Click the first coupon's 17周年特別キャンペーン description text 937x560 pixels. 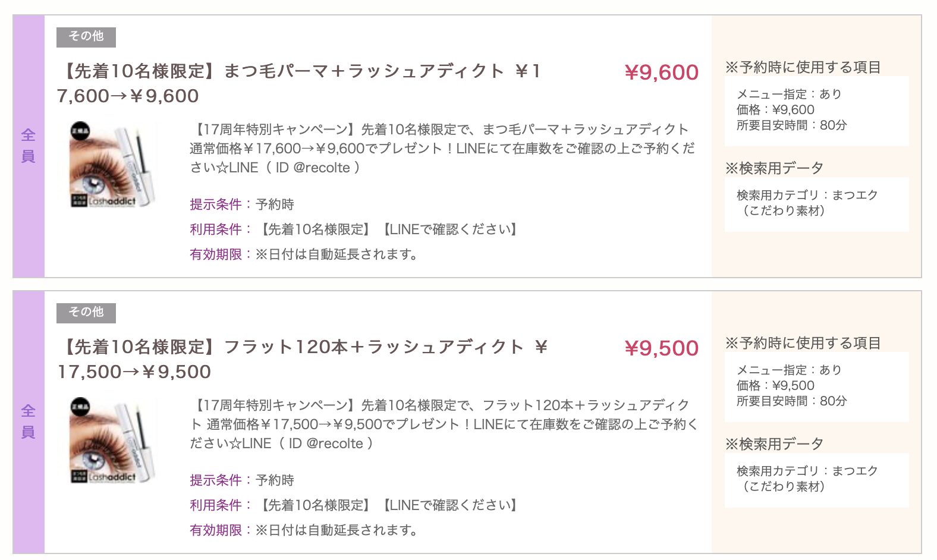tap(442, 149)
